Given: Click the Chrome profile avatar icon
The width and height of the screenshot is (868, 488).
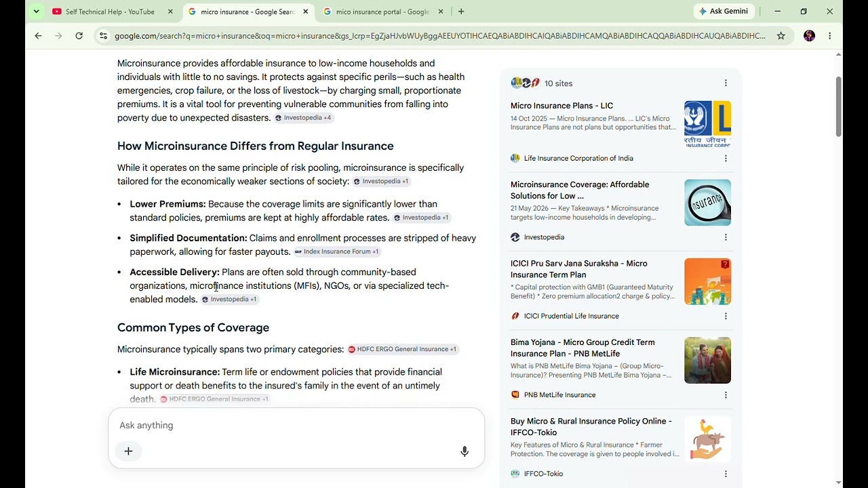Looking at the screenshot, I should pos(809,36).
